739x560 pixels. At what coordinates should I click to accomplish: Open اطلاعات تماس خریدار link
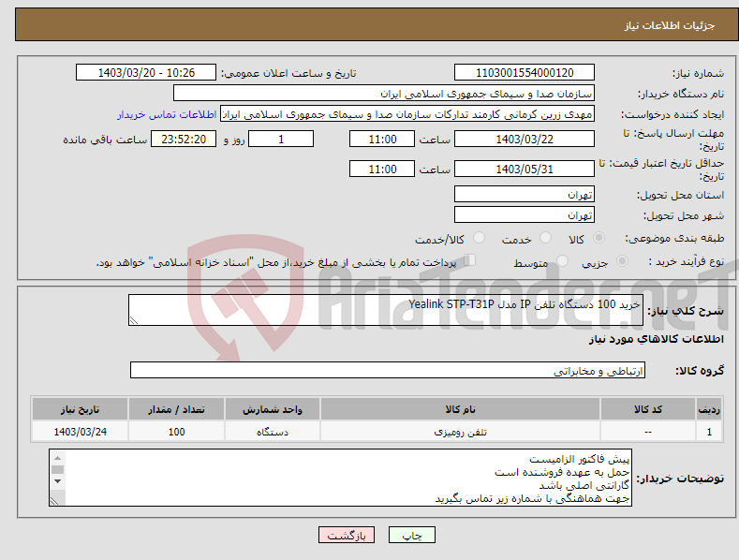pos(167,114)
